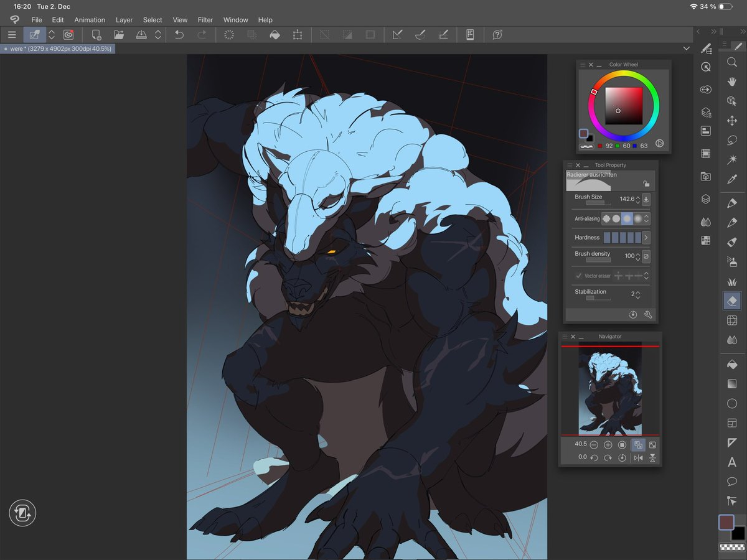This screenshot has height=560, width=747.
Task: Undo the last stroke
Action: tap(181, 35)
